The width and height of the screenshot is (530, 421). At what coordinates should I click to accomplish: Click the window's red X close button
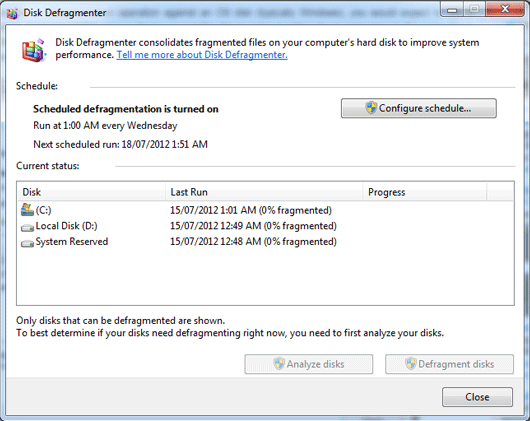pyautogui.click(x=505, y=9)
